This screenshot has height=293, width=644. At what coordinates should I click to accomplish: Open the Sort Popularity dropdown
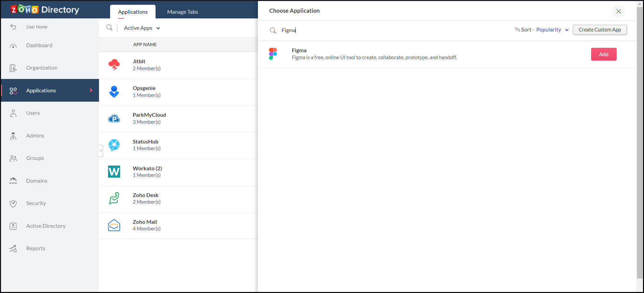(x=552, y=30)
